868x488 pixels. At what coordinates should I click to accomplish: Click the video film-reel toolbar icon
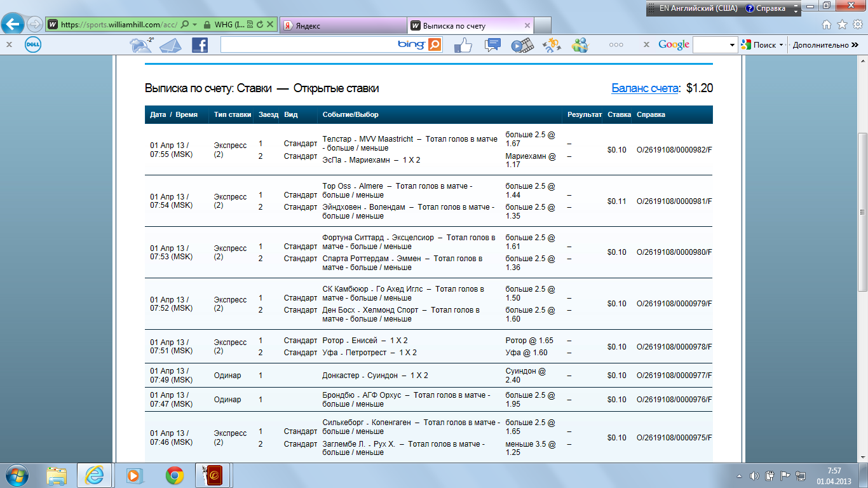[x=522, y=45]
